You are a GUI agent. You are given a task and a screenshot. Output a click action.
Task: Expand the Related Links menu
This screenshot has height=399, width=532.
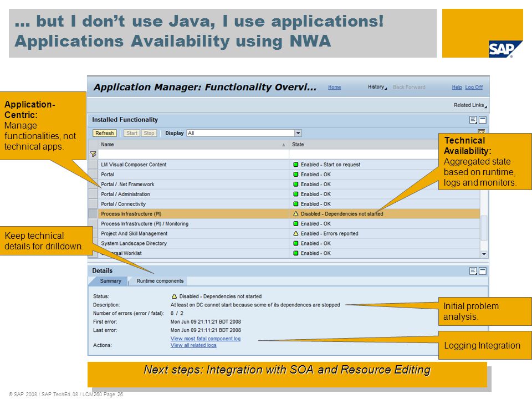[470, 105]
